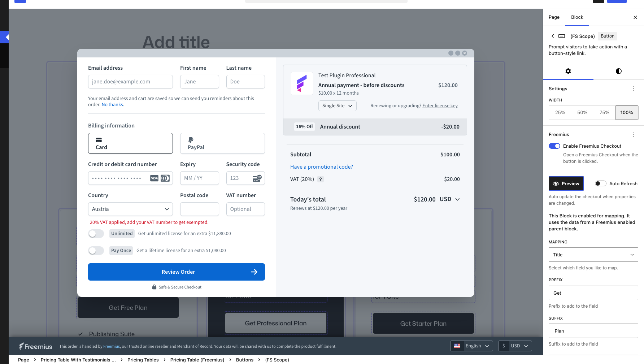Open the Single Site license dropdown
This screenshot has width=644, height=364.
click(338, 106)
